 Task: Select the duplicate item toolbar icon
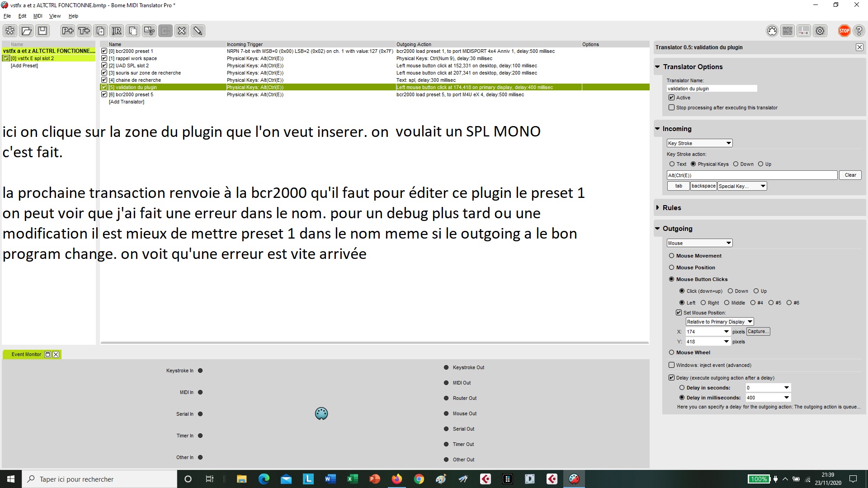click(x=100, y=31)
